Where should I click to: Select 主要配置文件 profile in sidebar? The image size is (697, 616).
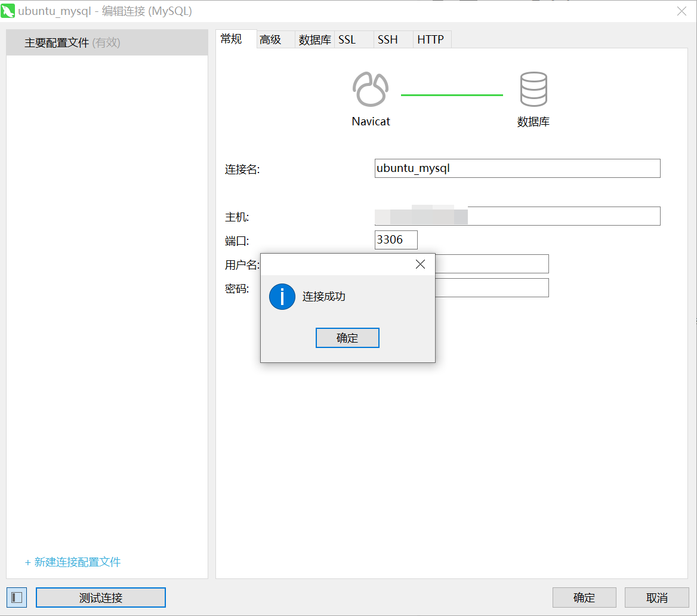[107, 43]
